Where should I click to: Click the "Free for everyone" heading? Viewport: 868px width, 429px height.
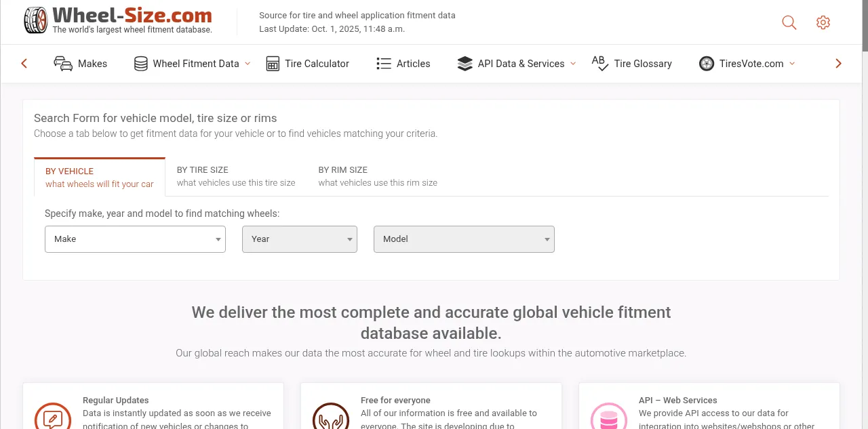(x=395, y=401)
